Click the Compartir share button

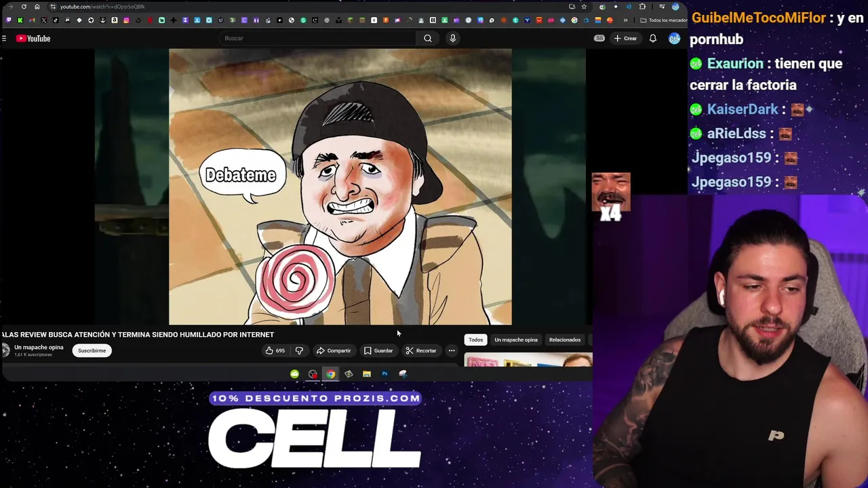[334, 350]
